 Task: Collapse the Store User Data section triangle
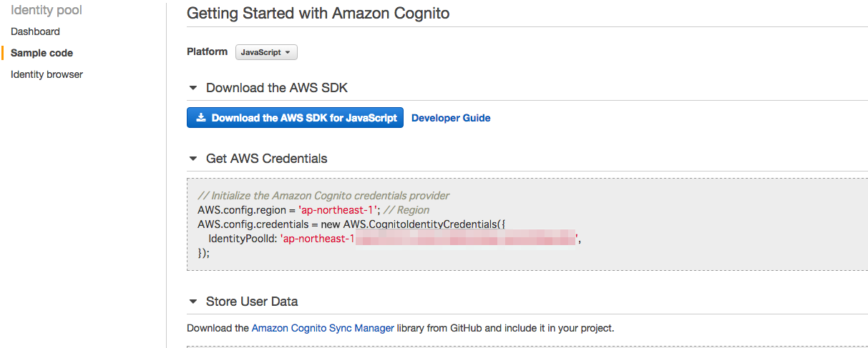[x=192, y=302]
